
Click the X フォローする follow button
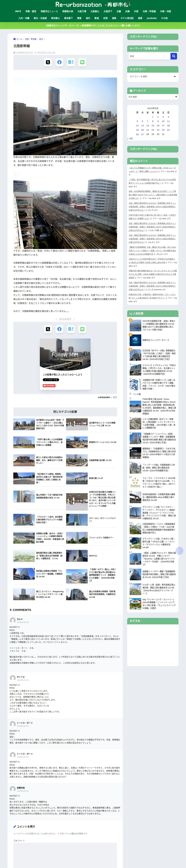[x=51, y=380]
